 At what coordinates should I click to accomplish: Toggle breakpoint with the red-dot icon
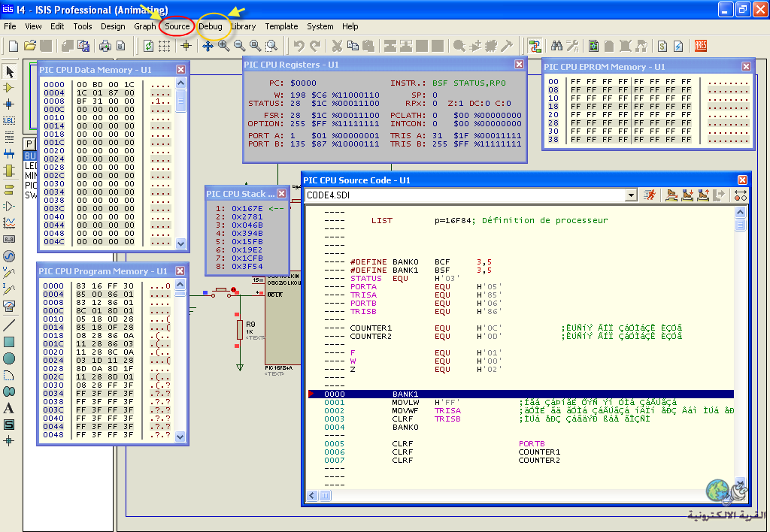[741, 195]
